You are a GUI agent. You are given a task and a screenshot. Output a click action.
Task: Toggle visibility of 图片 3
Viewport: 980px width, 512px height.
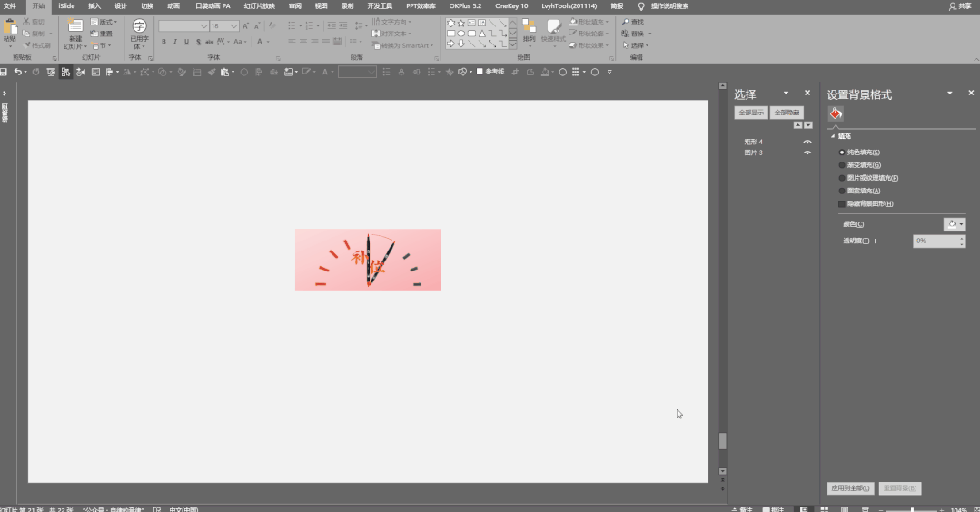tap(807, 153)
